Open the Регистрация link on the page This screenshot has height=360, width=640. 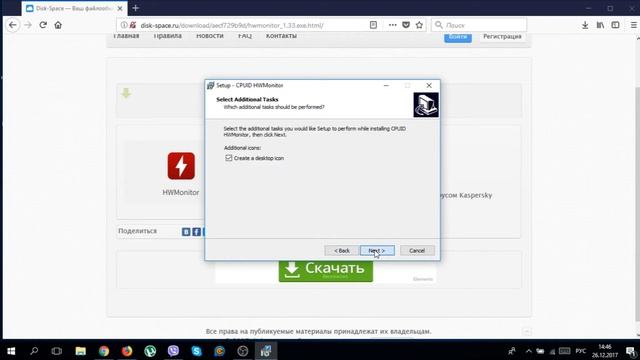502,36
